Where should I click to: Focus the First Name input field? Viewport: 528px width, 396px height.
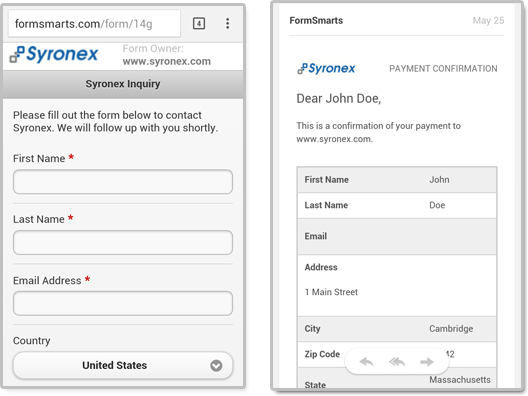123,182
